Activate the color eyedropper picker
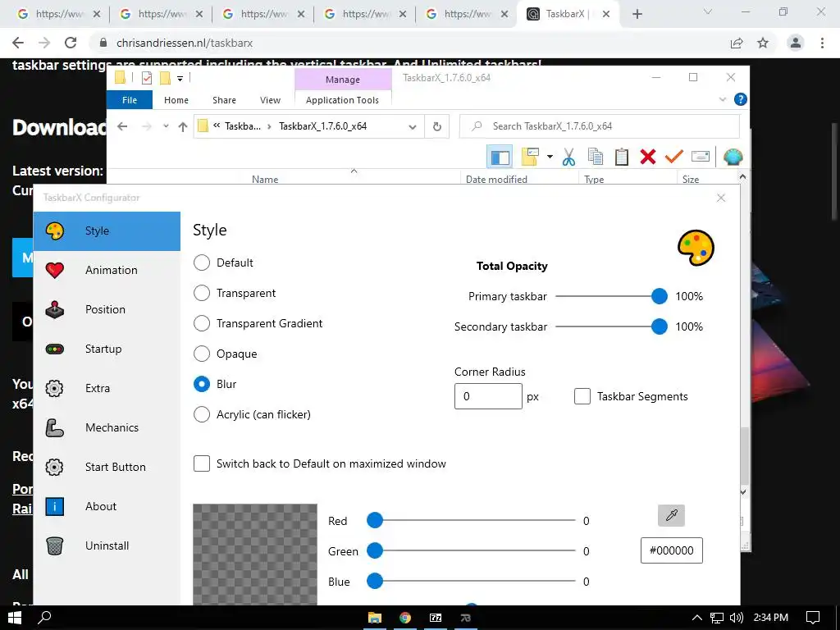840x630 pixels. [x=671, y=515]
